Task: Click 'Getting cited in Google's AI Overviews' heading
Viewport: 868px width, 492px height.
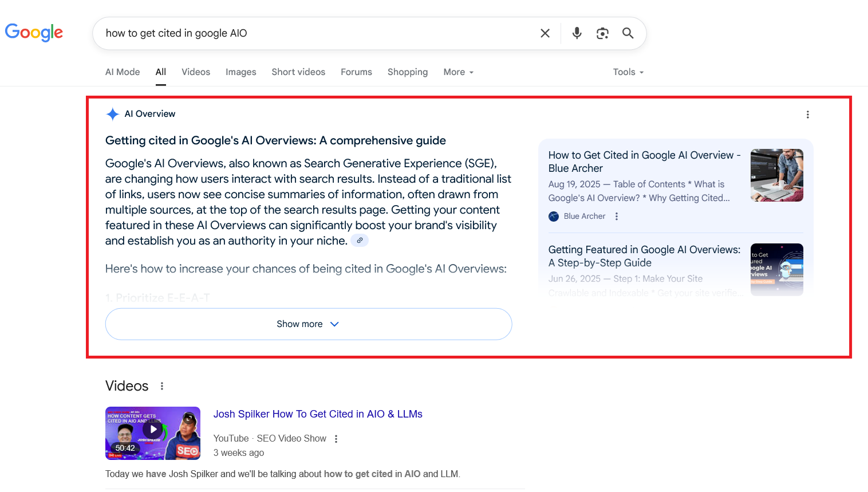Action: coord(275,140)
